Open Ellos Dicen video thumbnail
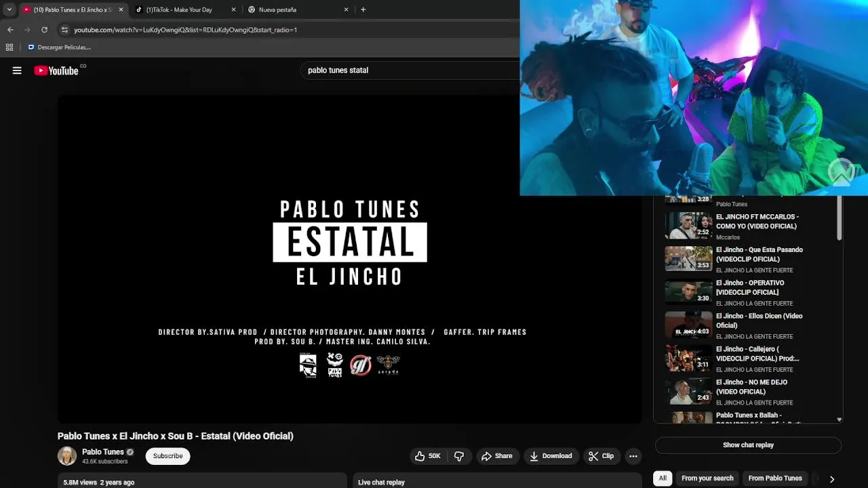The width and height of the screenshot is (868, 488). point(688,325)
